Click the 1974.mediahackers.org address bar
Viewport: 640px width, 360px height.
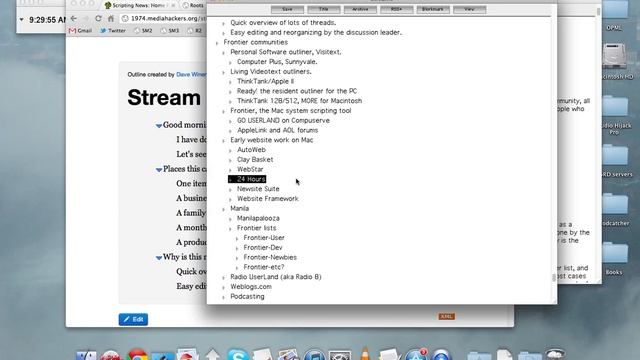(x=164, y=18)
